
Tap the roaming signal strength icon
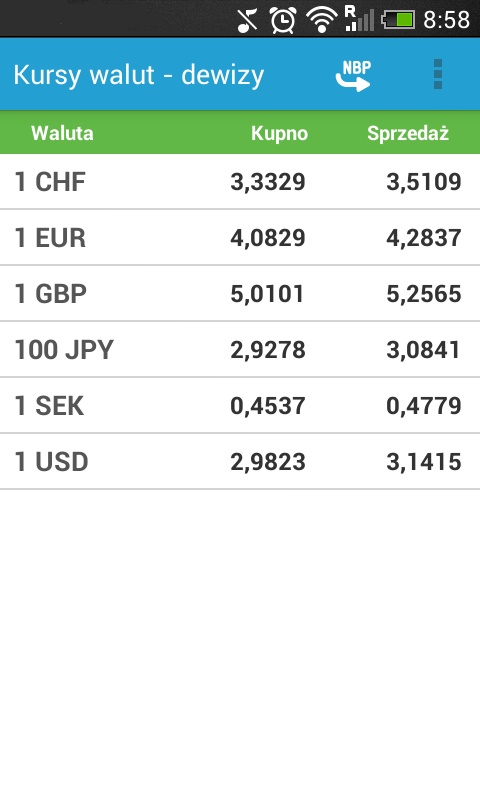[360, 19]
